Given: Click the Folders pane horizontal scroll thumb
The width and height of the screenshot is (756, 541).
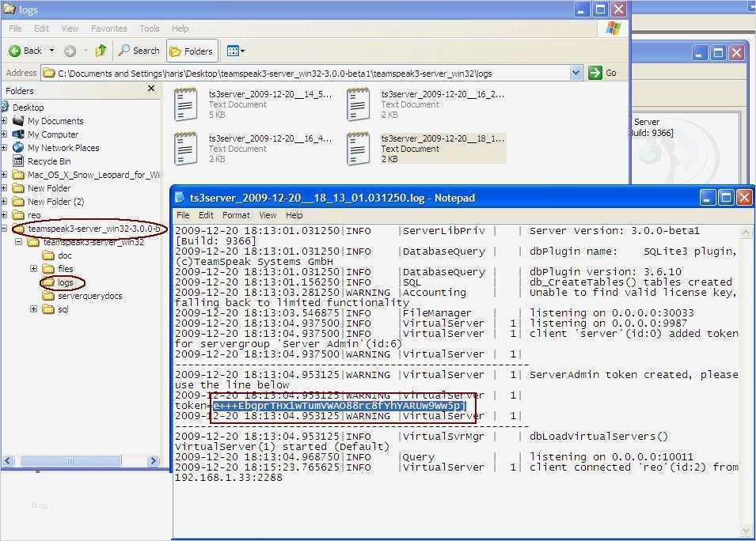Looking at the screenshot, I should click(70, 460).
